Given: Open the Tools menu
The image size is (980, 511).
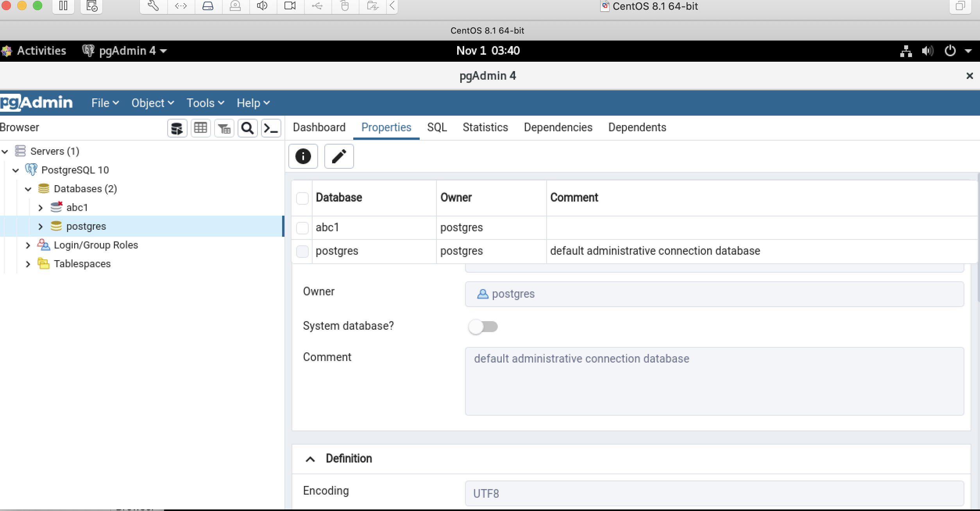Looking at the screenshot, I should [204, 102].
